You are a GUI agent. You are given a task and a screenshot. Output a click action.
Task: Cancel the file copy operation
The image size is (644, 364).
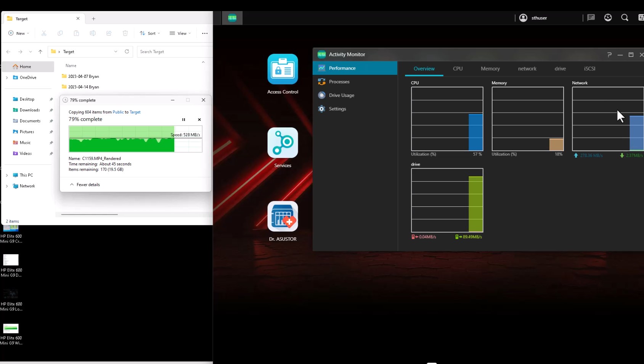click(x=199, y=119)
